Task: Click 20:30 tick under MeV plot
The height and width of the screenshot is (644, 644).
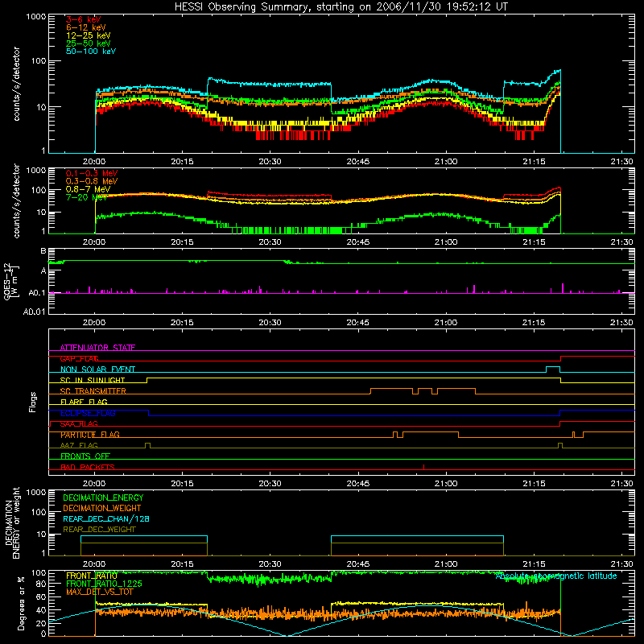Action: (x=270, y=242)
